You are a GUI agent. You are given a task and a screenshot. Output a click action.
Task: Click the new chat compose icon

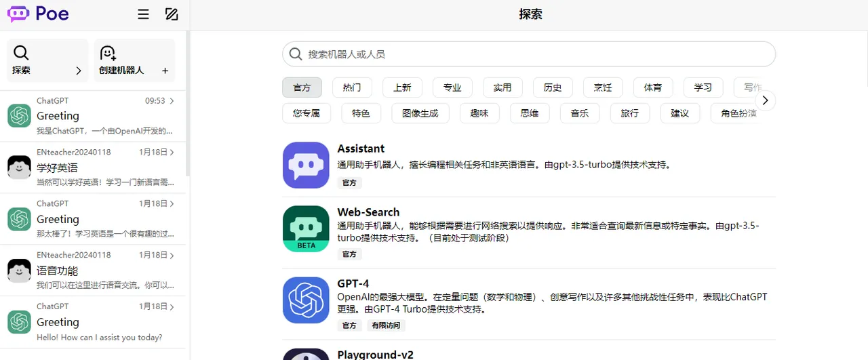[172, 14]
